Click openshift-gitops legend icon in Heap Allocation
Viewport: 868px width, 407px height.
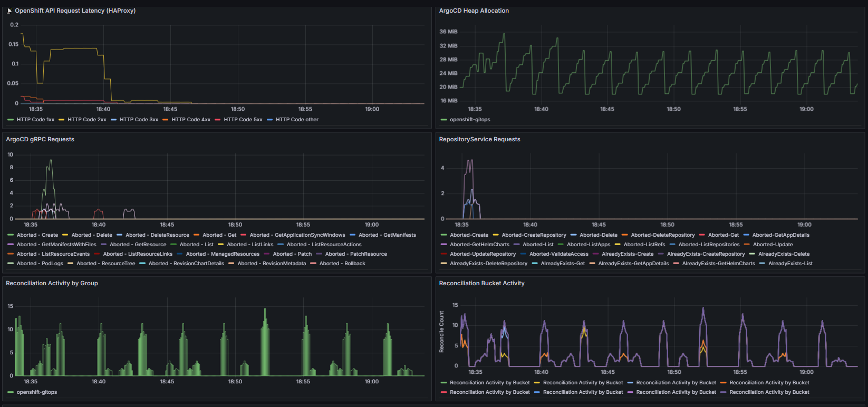[x=443, y=120]
